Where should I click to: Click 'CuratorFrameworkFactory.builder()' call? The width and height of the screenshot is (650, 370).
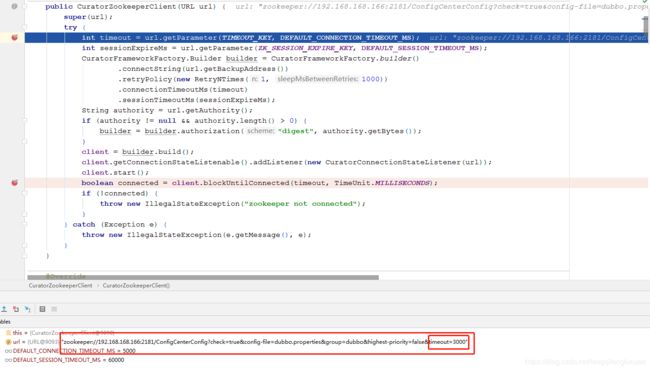point(345,58)
